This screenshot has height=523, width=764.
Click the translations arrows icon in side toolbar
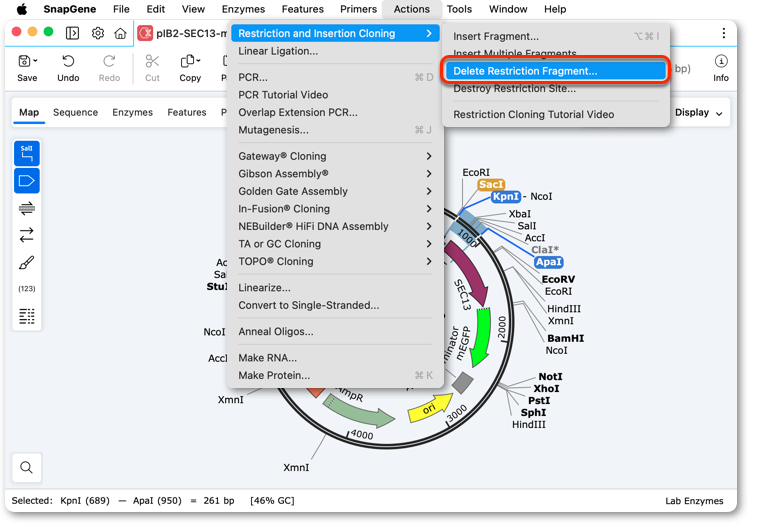pyautogui.click(x=27, y=235)
